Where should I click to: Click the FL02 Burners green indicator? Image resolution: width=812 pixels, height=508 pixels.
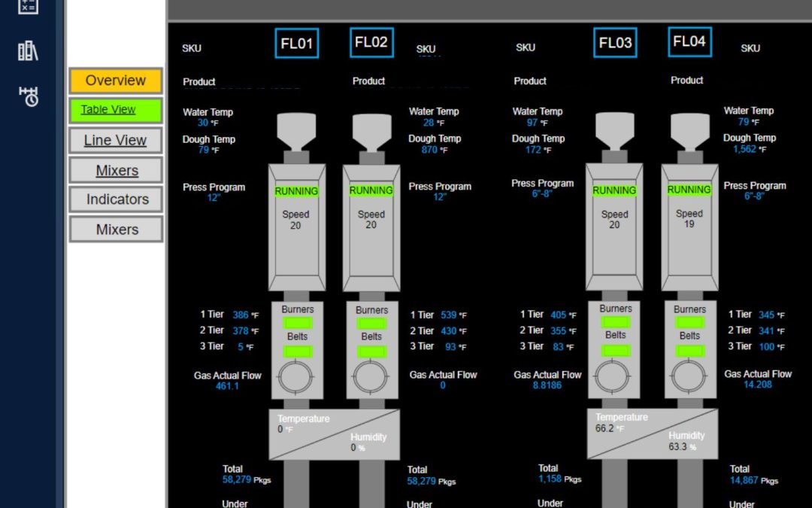tap(372, 324)
